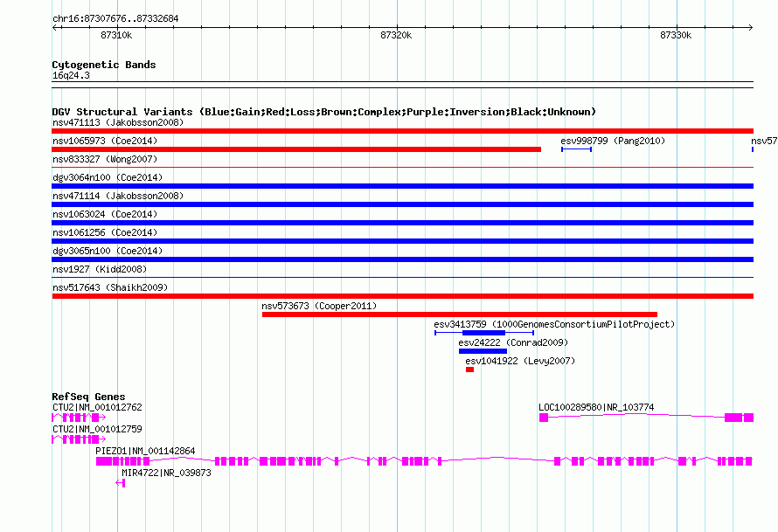Select the esv24222 (Conrad2009) blue bar
The width and height of the screenshot is (778, 532).
(x=483, y=351)
